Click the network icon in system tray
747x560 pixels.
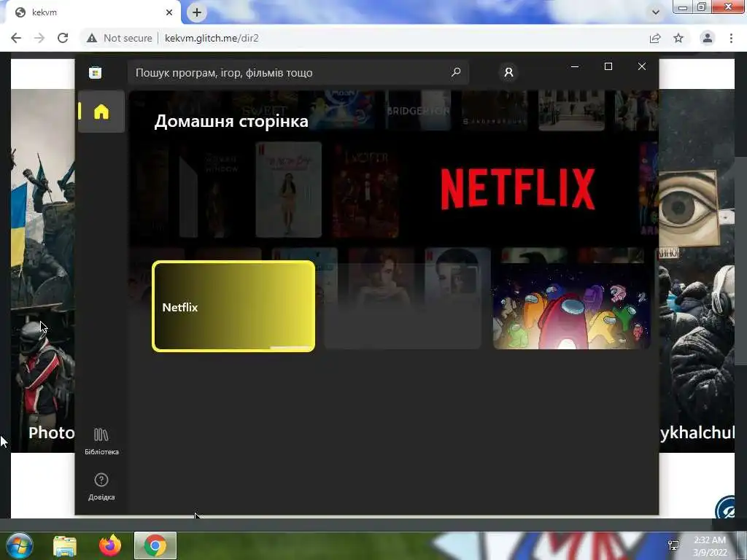tap(673, 545)
